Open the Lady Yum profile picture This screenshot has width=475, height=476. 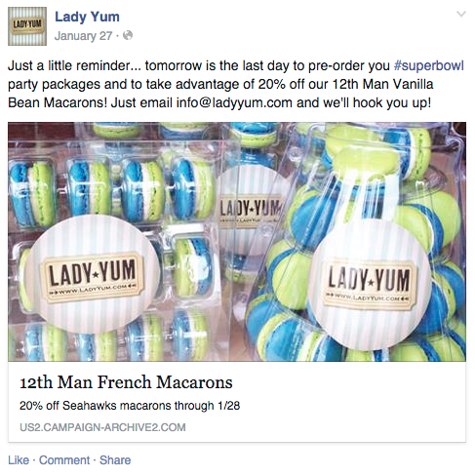(x=27, y=26)
